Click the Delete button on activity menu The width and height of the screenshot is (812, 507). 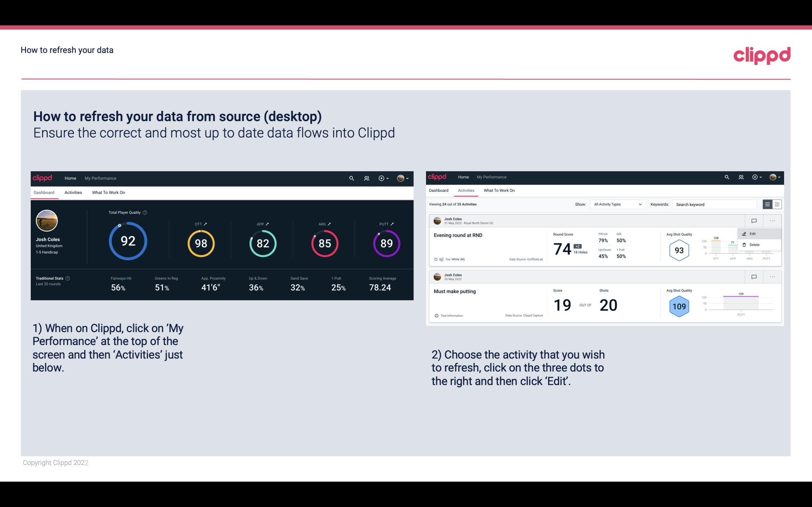(x=754, y=245)
